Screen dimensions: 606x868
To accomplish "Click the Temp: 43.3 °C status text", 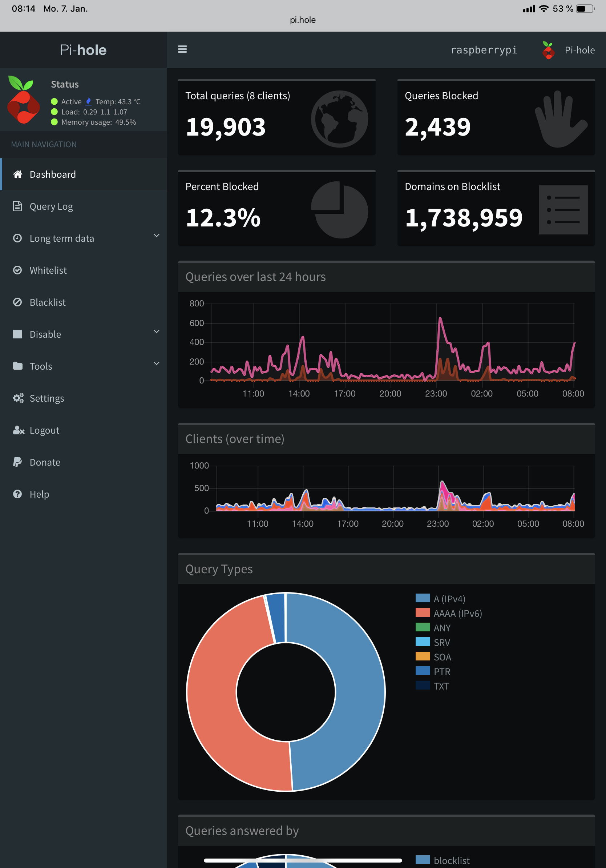I will pyautogui.click(x=118, y=101).
